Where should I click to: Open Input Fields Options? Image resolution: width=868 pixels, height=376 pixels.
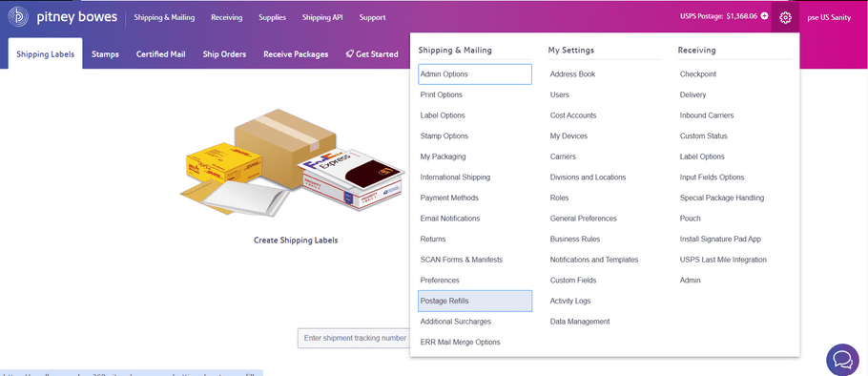click(x=712, y=178)
